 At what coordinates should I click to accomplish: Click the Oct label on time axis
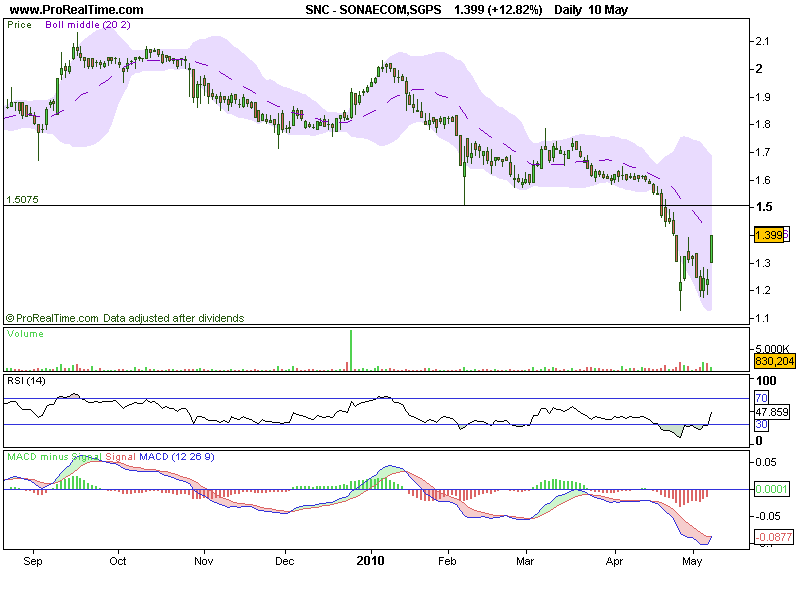point(118,561)
